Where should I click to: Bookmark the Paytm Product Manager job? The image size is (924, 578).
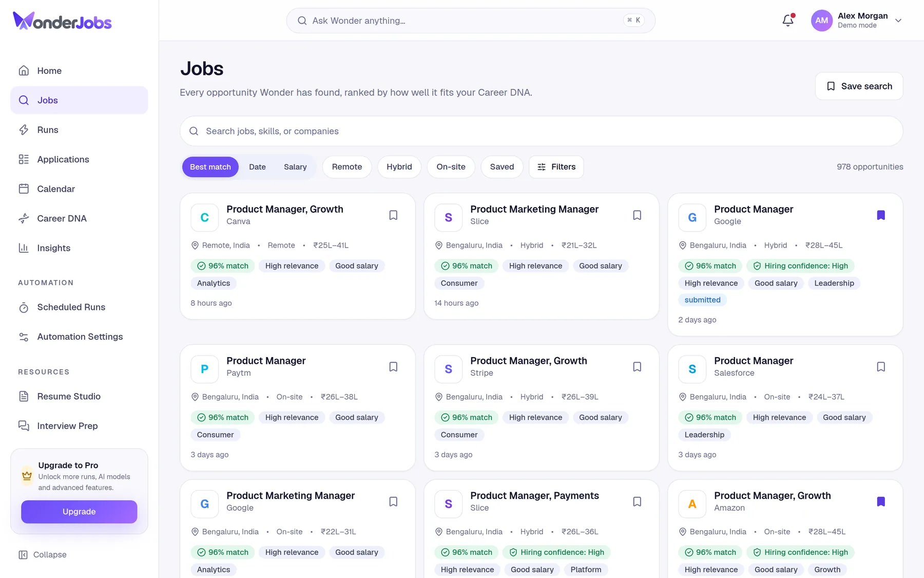pyautogui.click(x=393, y=367)
